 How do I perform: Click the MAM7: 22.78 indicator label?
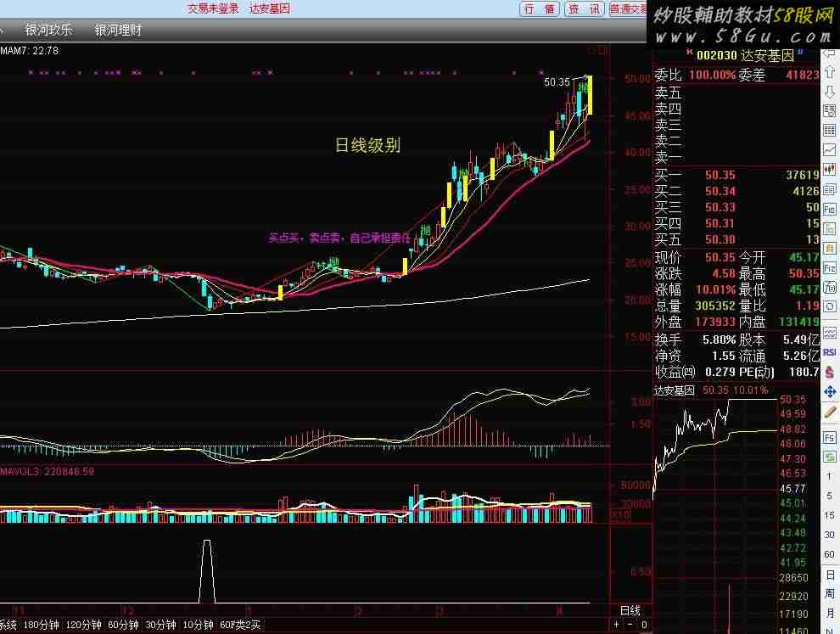click(30, 51)
